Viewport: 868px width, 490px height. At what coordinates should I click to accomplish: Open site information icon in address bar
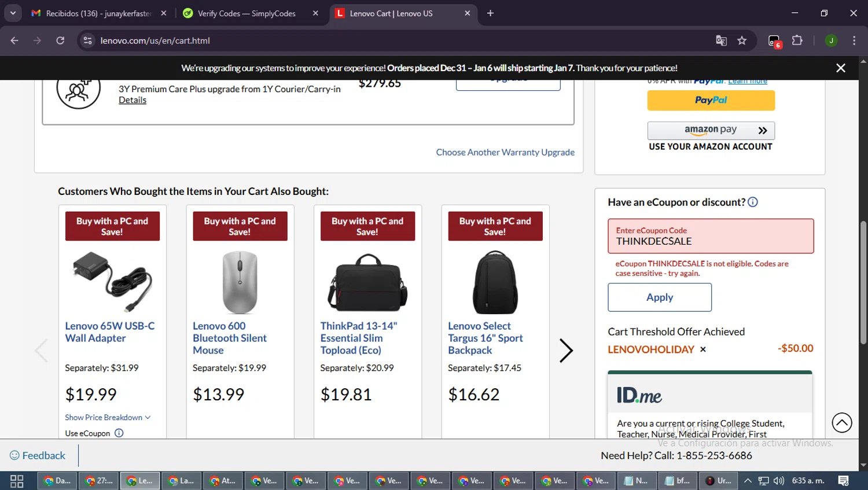(x=88, y=40)
